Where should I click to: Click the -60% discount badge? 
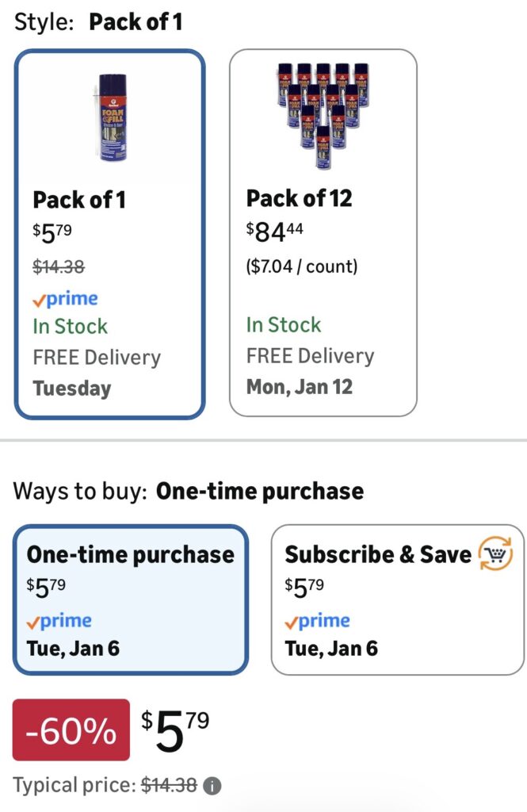(x=71, y=730)
